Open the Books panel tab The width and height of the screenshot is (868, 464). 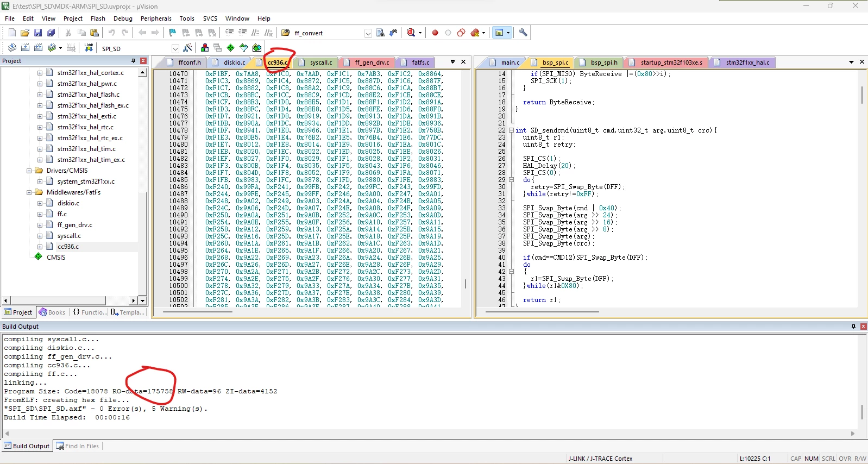(x=52, y=312)
